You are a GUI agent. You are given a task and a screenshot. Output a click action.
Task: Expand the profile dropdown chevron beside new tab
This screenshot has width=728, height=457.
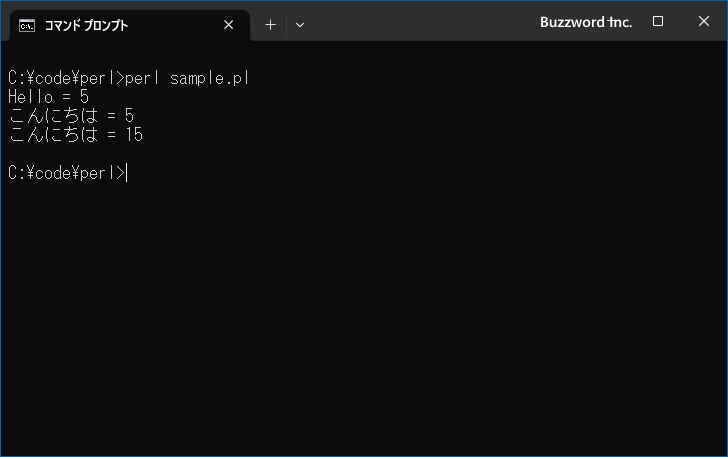[x=300, y=25]
